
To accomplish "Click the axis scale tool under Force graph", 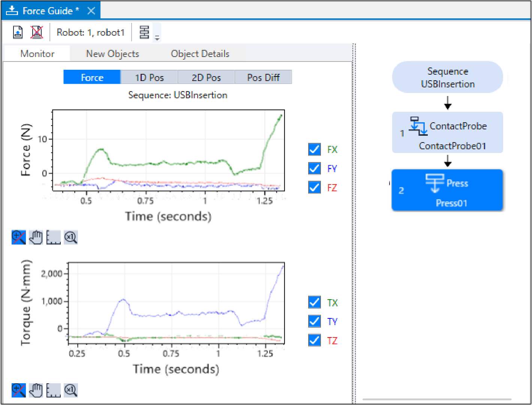I will click(x=53, y=237).
